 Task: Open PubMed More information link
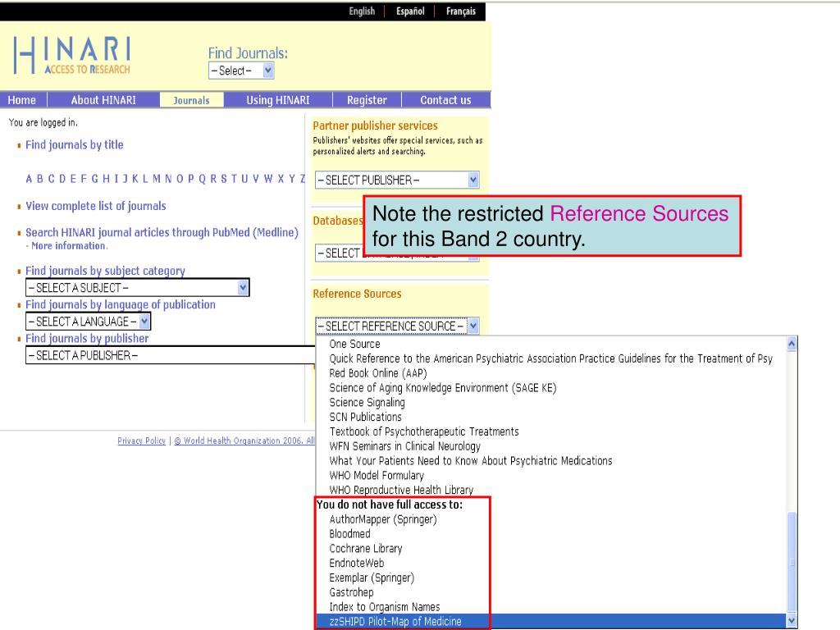pos(69,246)
